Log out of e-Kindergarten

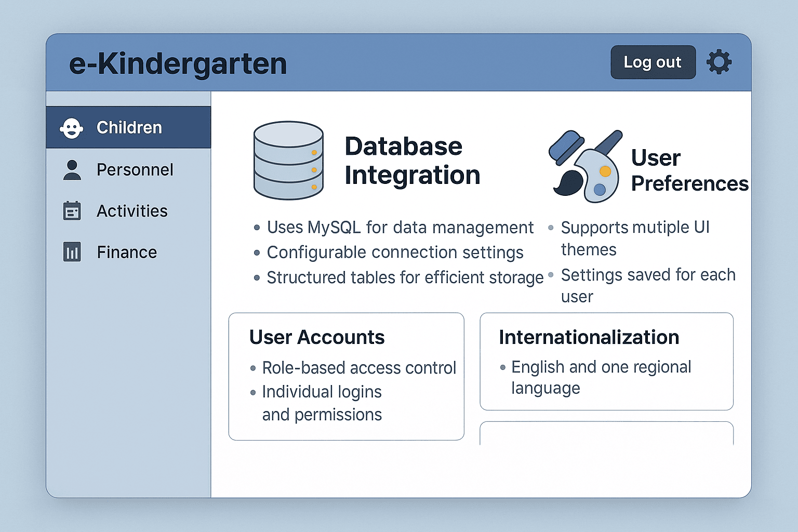pos(653,62)
